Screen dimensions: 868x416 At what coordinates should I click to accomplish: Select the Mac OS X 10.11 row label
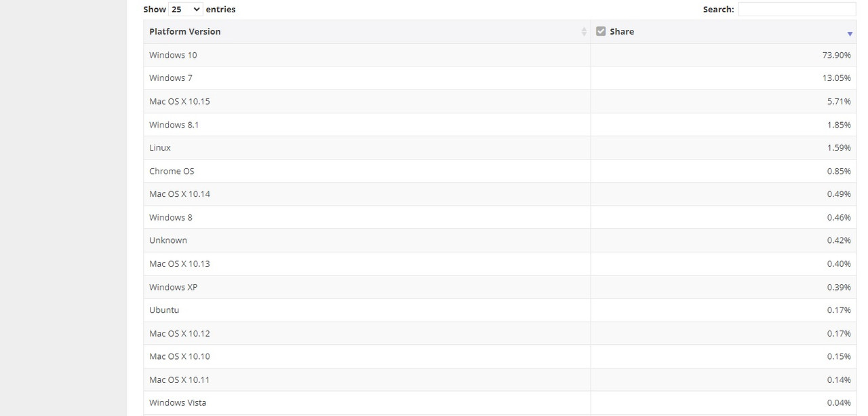[180, 380]
